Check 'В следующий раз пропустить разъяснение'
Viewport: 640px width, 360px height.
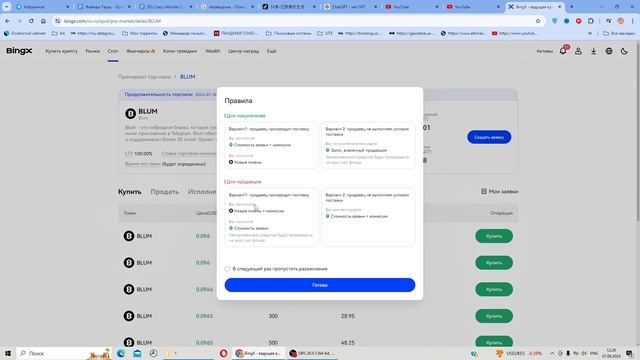point(227,269)
